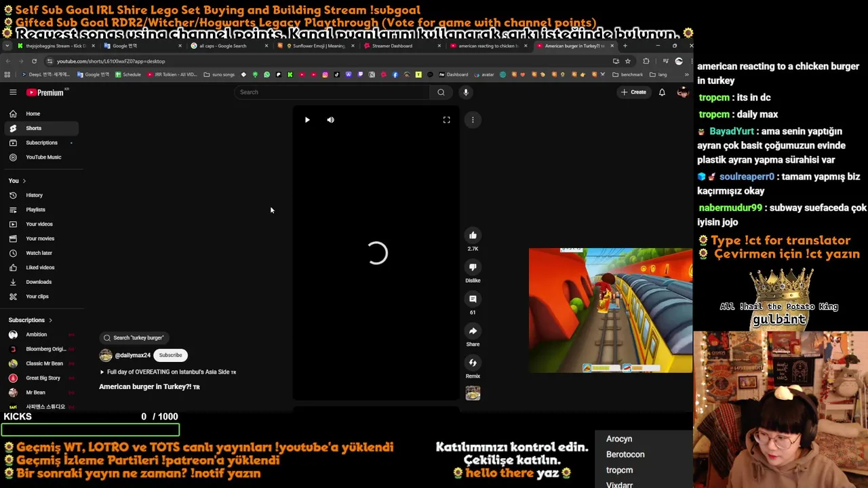Screen dimensions: 868x488
Task: Dislike the Short
Action: pyautogui.click(x=473, y=267)
